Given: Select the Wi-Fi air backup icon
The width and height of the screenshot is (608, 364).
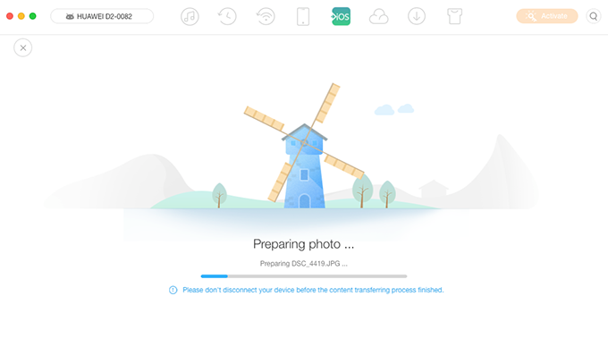Looking at the screenshot, I should [266, 17].
